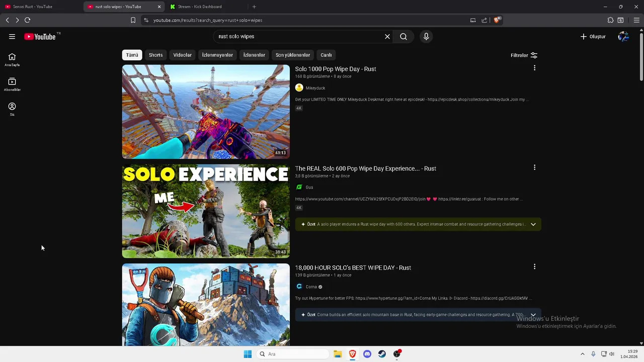Click the Coma channel avatar
The height and width of the screenshot is (362, 644).
299,287
